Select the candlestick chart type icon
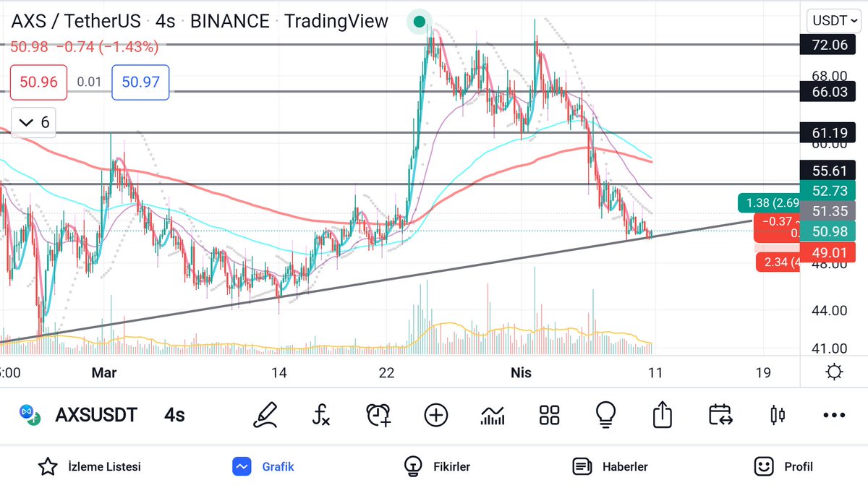The width and height of the screenshot is (868, 488). coord(778,415)
